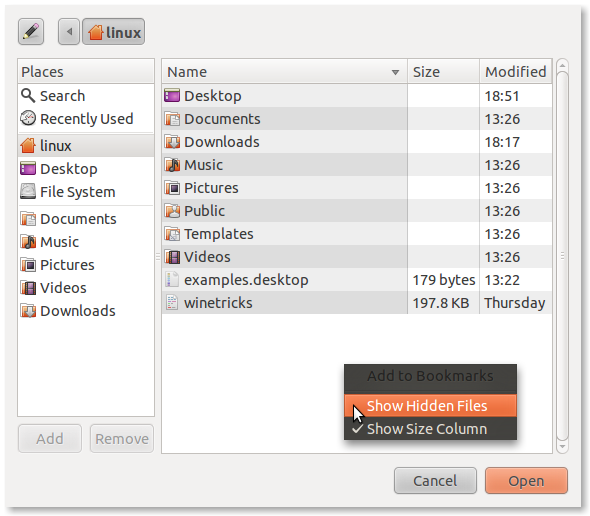Click the scrollbar down arrow
Image resolution: width=590 pixels, height=516 pixels.
pyautogui.click(x=562, y=447)
